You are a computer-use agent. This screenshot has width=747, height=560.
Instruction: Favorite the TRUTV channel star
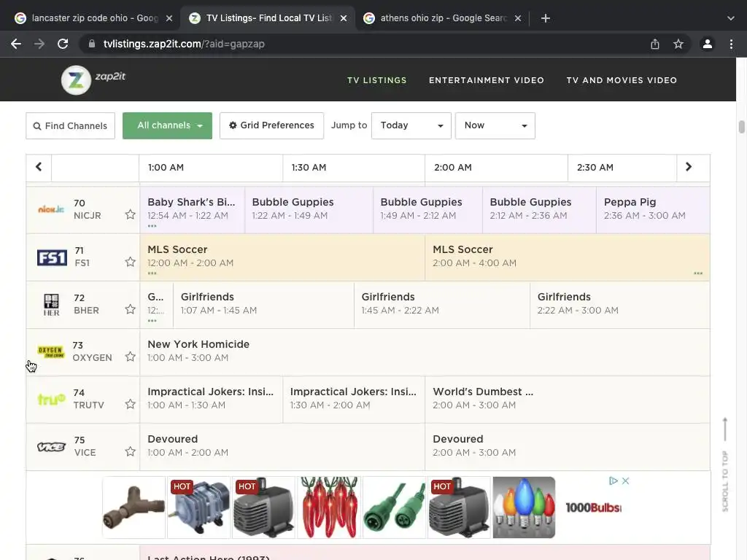(x=130, y=404)
